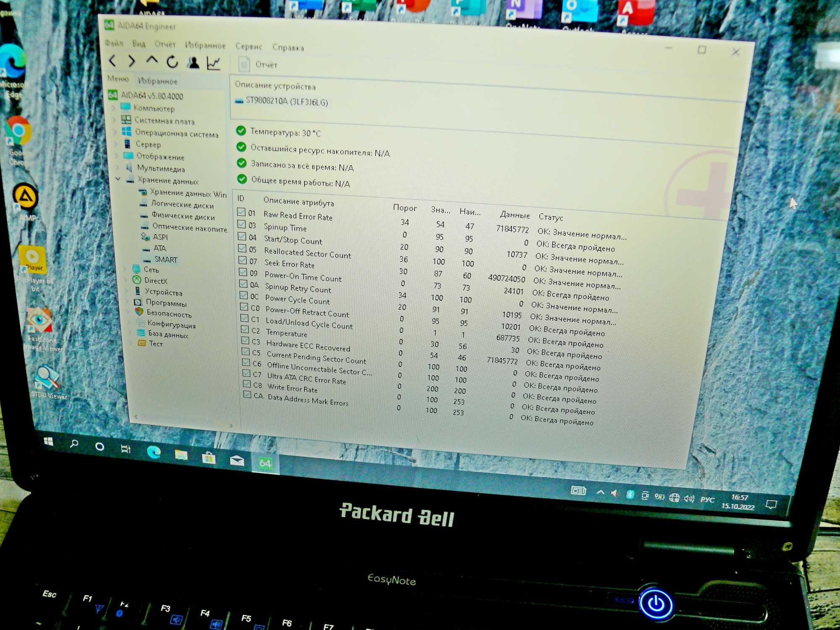Viewport: 840px width, 630px height.
Task: Click the Данные column header
Action: coord(515,215)
